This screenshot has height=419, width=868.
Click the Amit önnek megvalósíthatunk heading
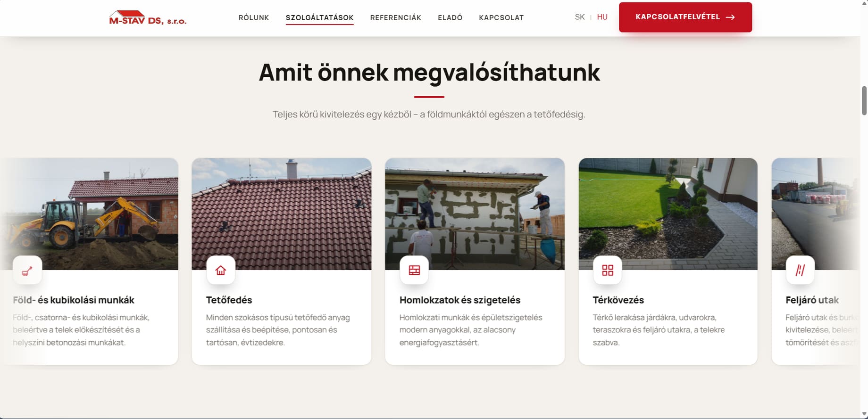pos(429,72)
